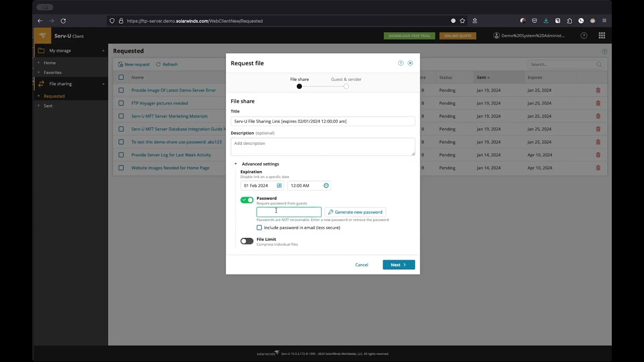Screen dimensions: 644x362
Task: Select checkbox for 'FTP Voyager pictures needed'
Action: pos(121,103)
